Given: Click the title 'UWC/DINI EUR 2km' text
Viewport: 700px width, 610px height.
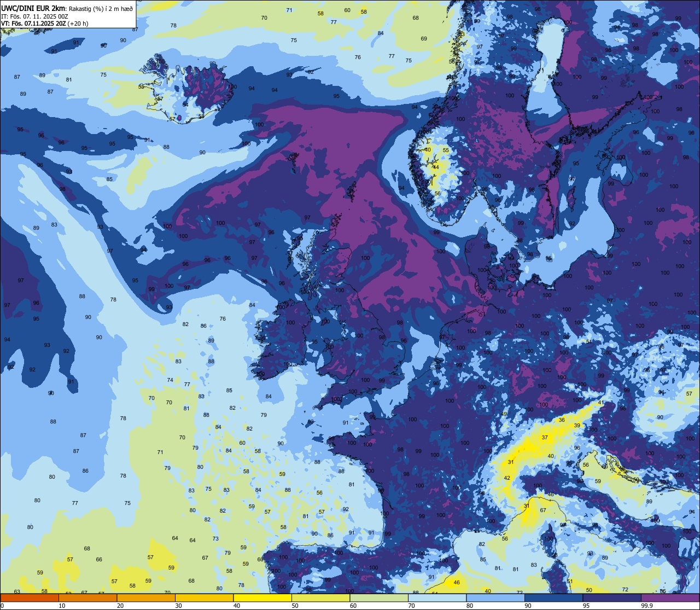Looking at the screenshot, I should tap(33, 8).
